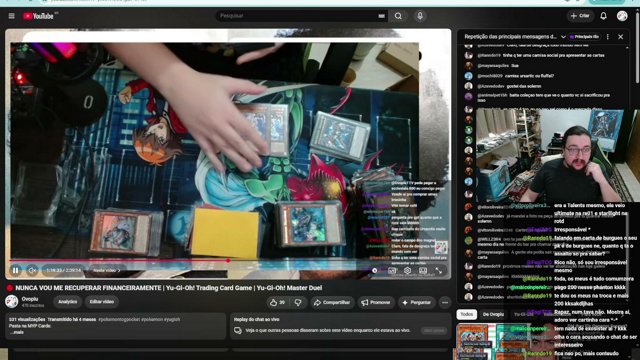Screen dimensions: 640x360
Task: Open the YouTube guide hamburger menu
Action: click(x=11, y=16)
